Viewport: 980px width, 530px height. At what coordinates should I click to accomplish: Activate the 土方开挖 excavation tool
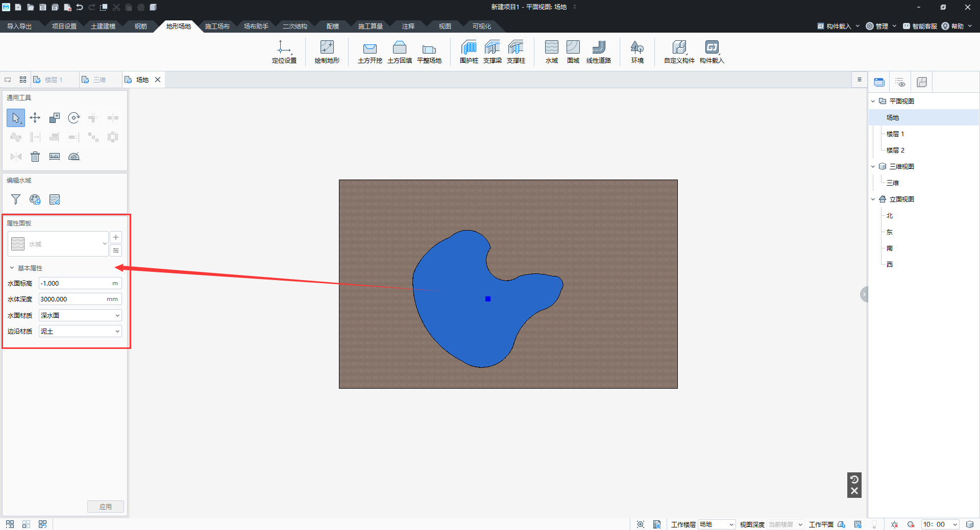point(370,52)
